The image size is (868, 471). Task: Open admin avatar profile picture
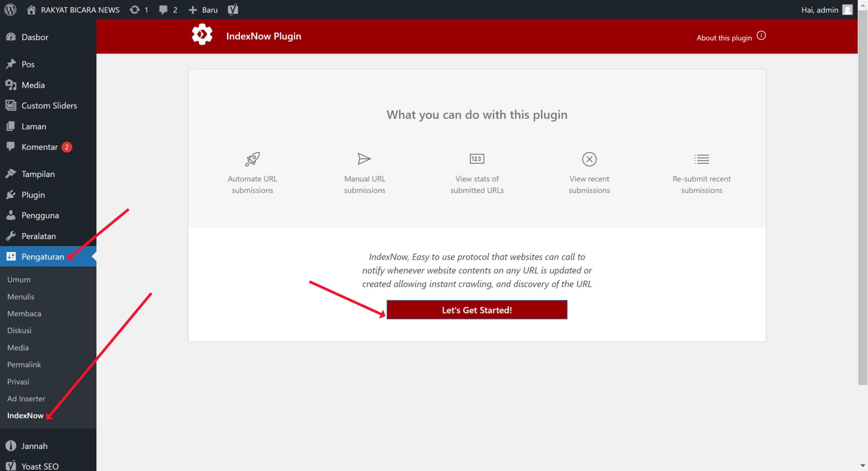[847, 9]
